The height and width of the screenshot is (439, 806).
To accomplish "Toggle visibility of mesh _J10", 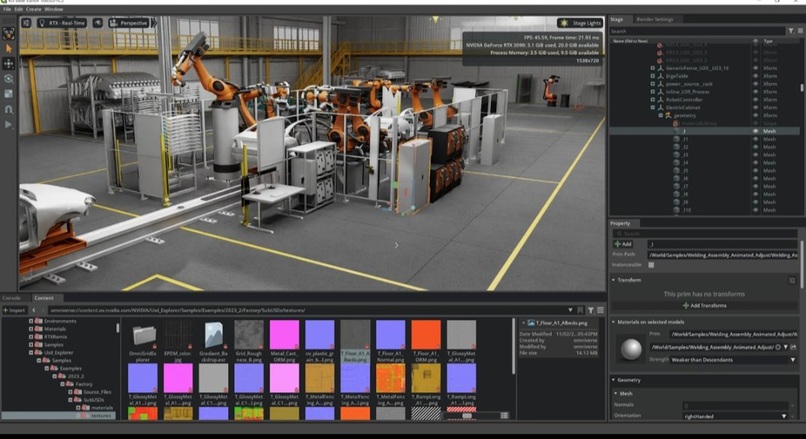I will pyautogui.click(x=755, y=210).
